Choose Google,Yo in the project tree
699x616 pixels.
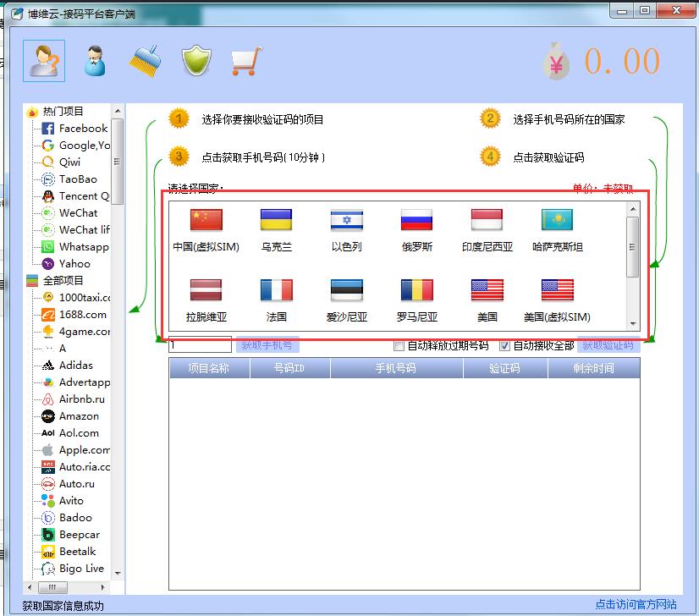[76, 146]
